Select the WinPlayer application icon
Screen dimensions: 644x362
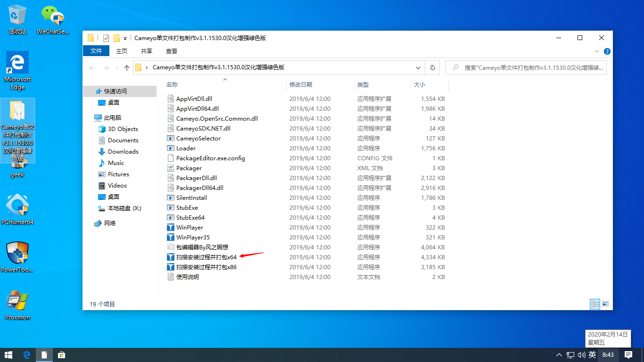pyautogui.click(x=171, y=228)
